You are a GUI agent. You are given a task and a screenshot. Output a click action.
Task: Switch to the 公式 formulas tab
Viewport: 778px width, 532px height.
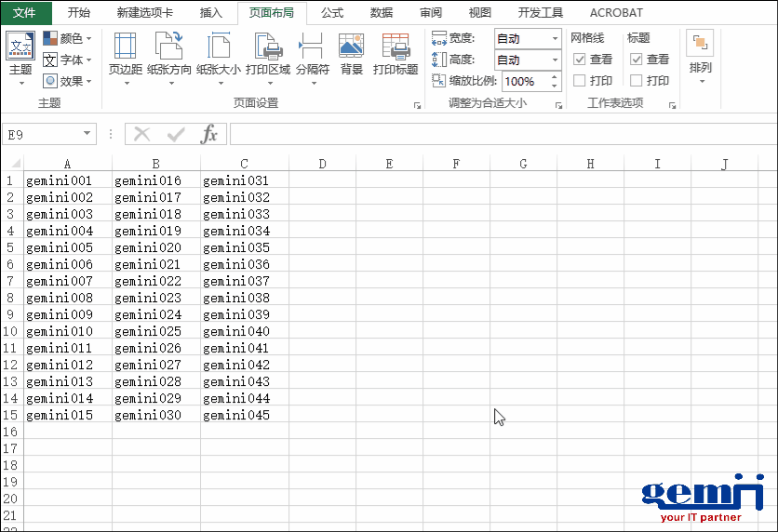(332, 12)
